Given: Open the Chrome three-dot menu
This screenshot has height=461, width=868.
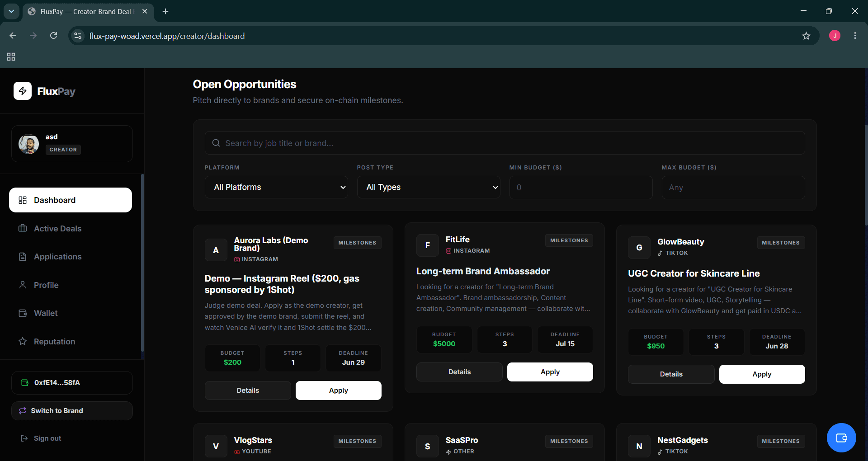Looking at the screenshot, I should point(855,36).
